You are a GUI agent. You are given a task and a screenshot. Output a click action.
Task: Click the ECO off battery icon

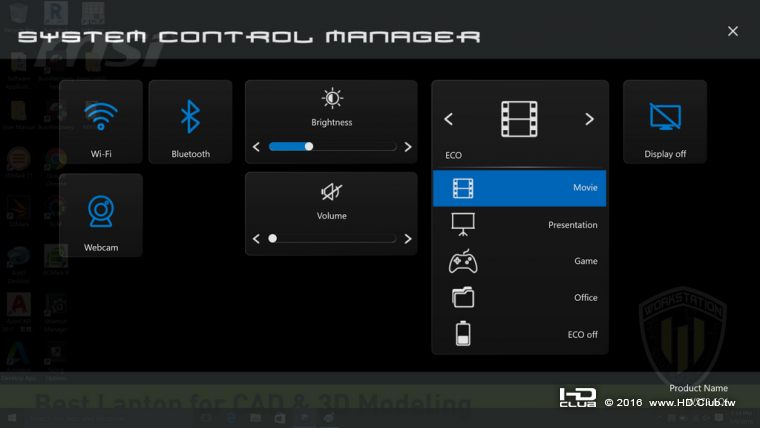pos(463,333)
